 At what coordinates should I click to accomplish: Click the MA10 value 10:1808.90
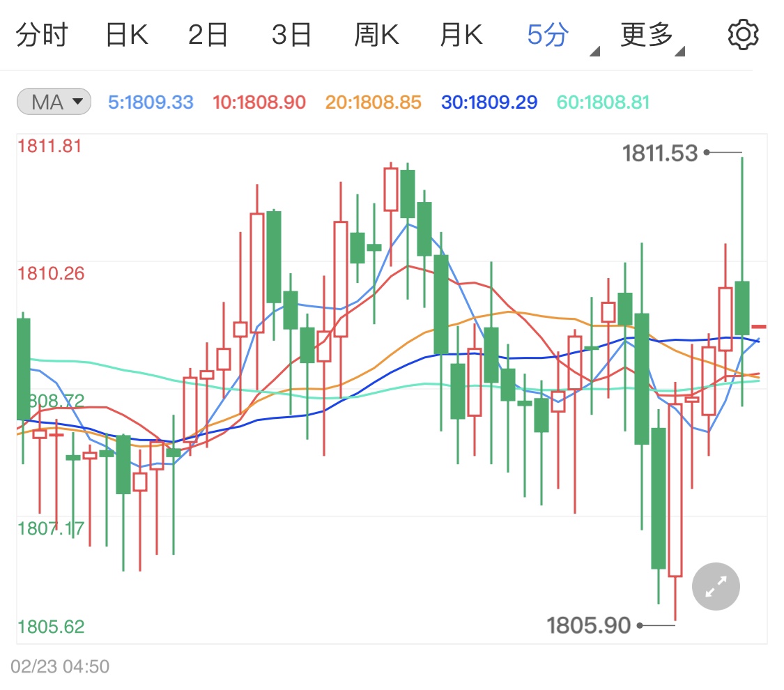259,102
